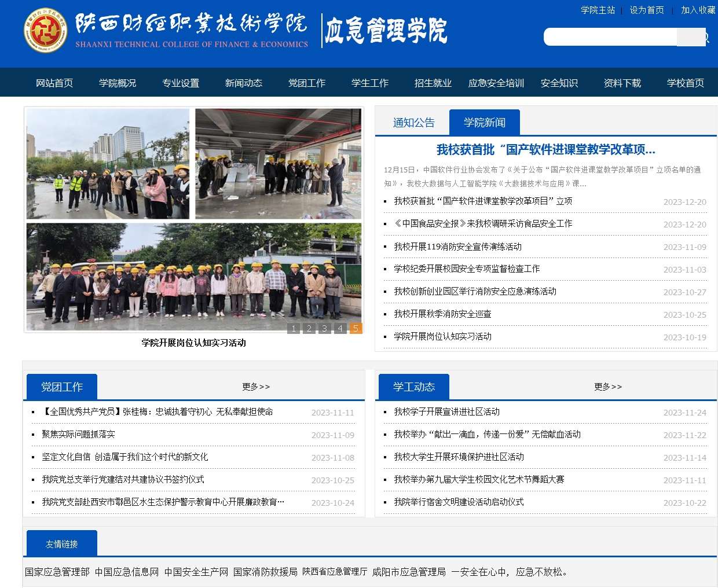The image size is (718, 588).
Task: Visit 国家应急管理部 friendly link
Action: (x=57, y=572)
